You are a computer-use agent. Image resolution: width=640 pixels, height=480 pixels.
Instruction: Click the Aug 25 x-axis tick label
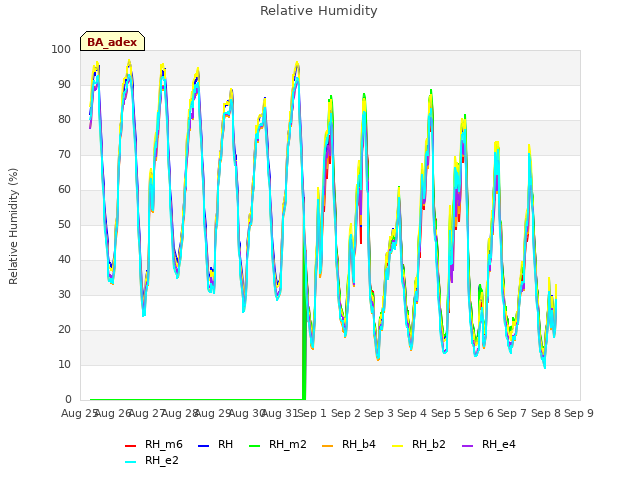79,413
